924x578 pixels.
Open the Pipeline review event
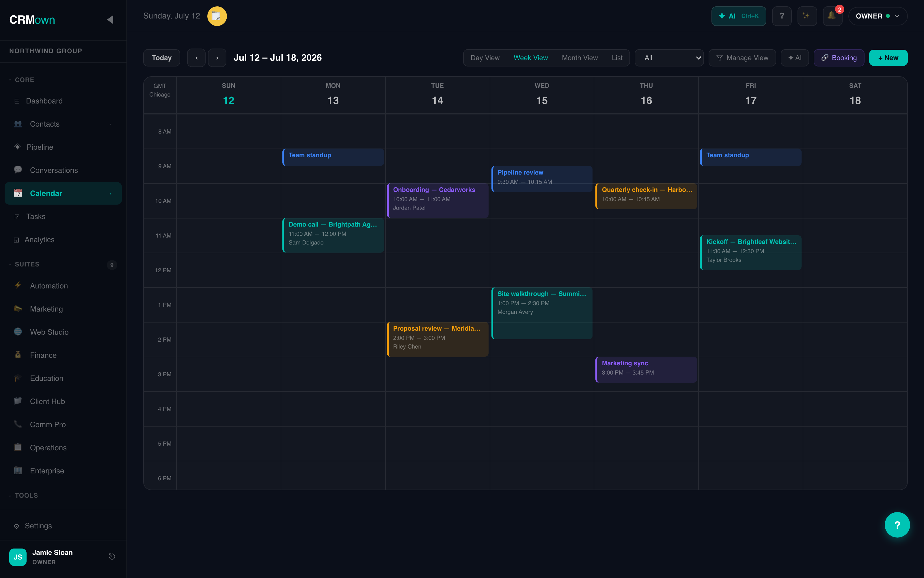point(542,179)
